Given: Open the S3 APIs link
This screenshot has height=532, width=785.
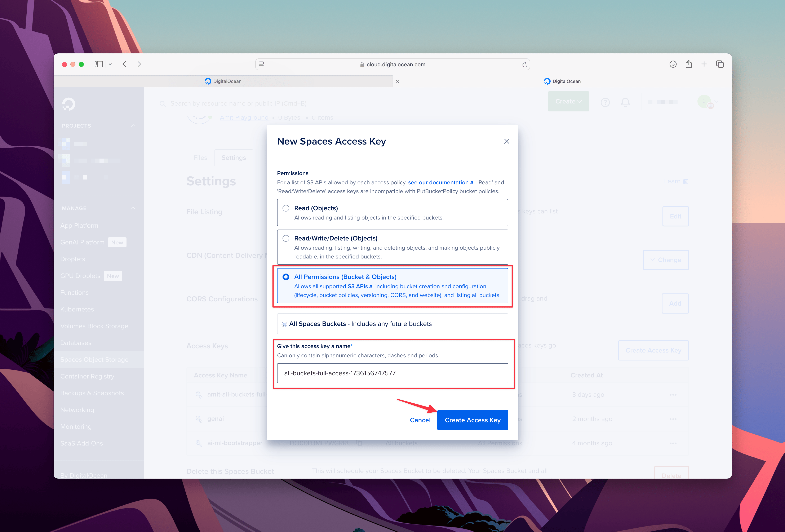Looking at the screenshot, I should 360,286.
